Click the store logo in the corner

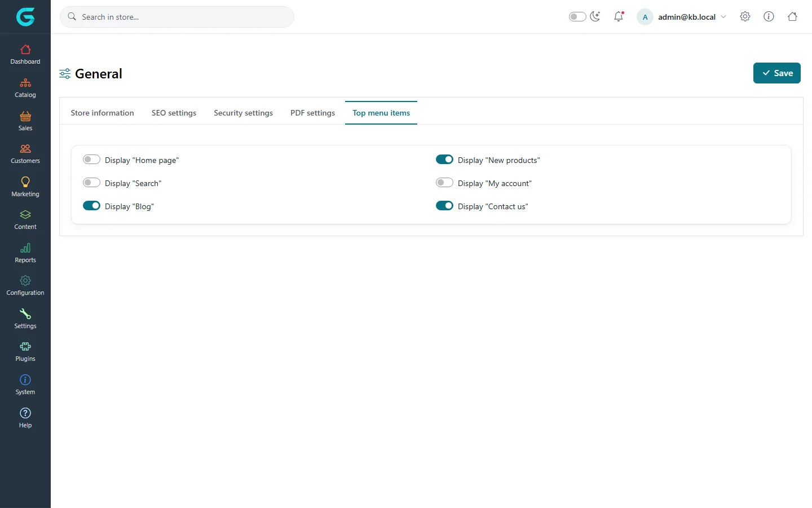point(25,17)
